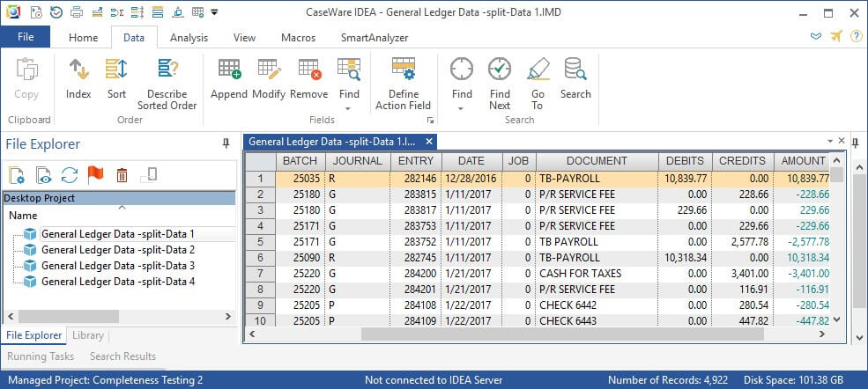Click the entry 282146 cell
The image size is (868, 389).
tap(415, 179)
